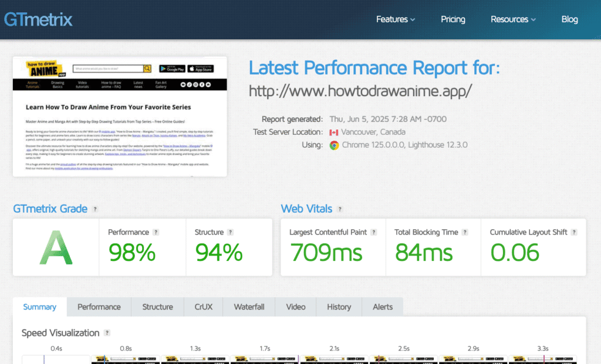Click the 98% performance score
Image resolution: width=601 pixels, height=364 pixels.
click(x=132, y=253)
